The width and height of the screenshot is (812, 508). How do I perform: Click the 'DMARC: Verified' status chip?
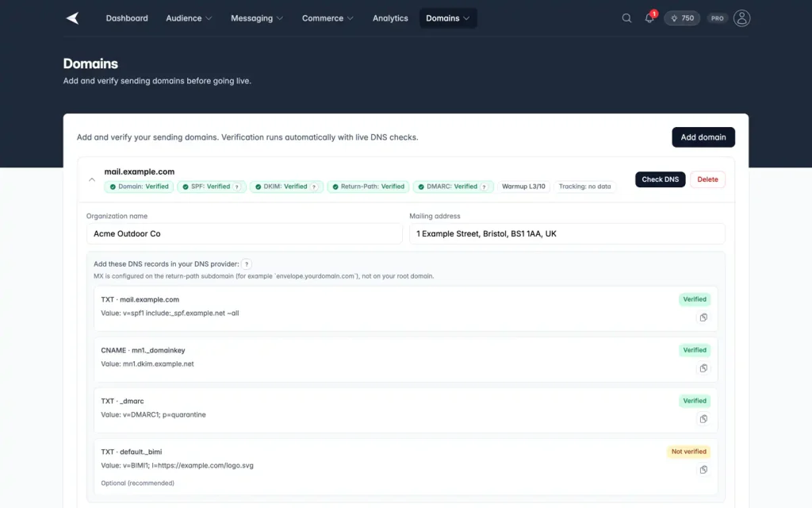[453, 187]
